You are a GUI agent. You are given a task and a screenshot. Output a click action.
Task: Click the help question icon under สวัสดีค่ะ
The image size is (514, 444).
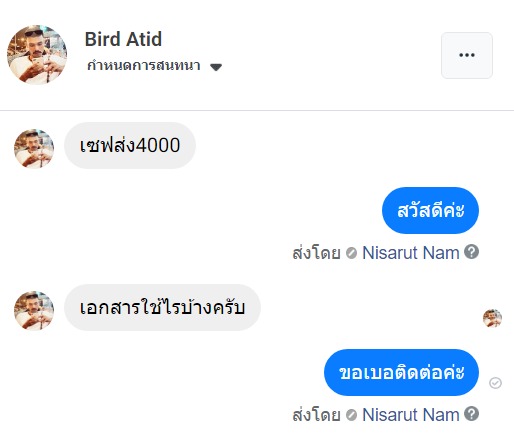(472, 252)
